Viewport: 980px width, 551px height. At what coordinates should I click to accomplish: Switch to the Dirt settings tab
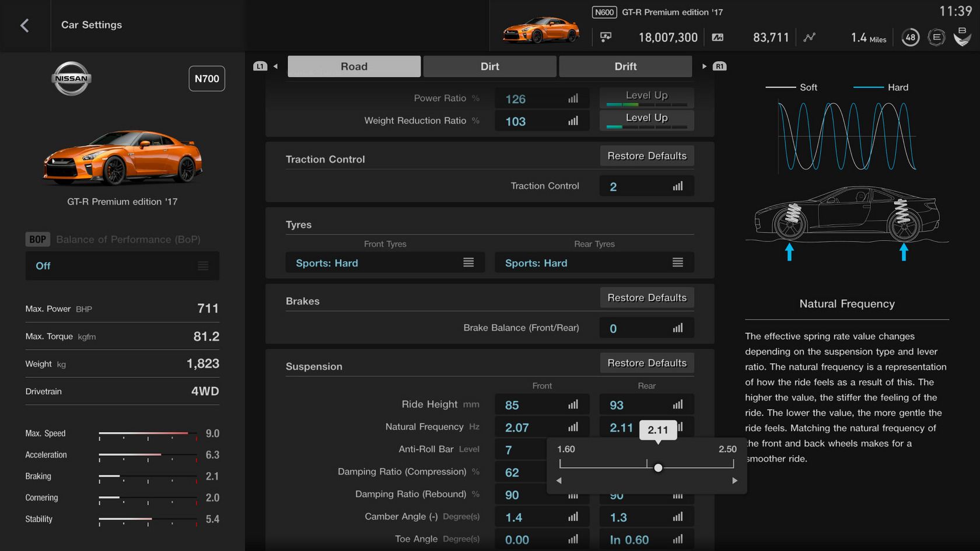(x=489, y=66)
